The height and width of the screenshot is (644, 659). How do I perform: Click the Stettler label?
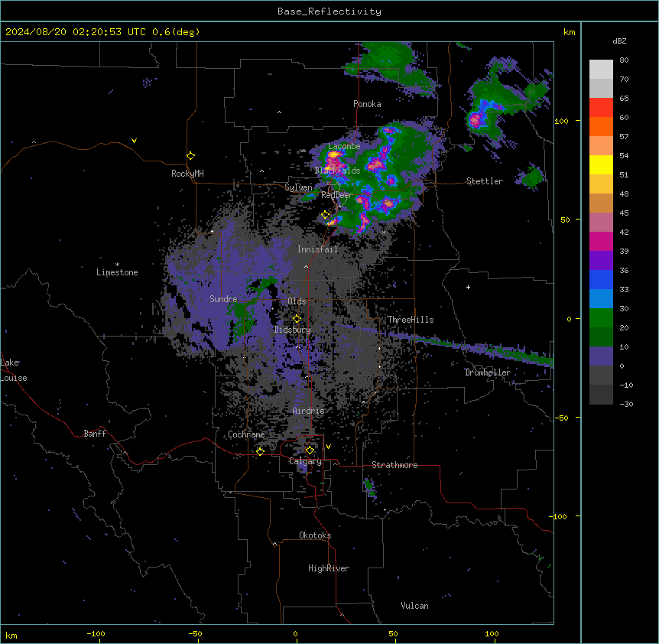pos(485,181)
